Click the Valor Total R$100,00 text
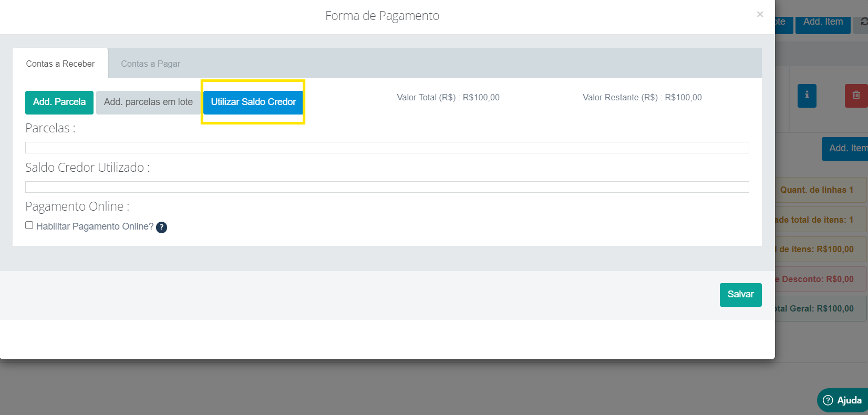868x415 pixels. [x=448, y=98]
